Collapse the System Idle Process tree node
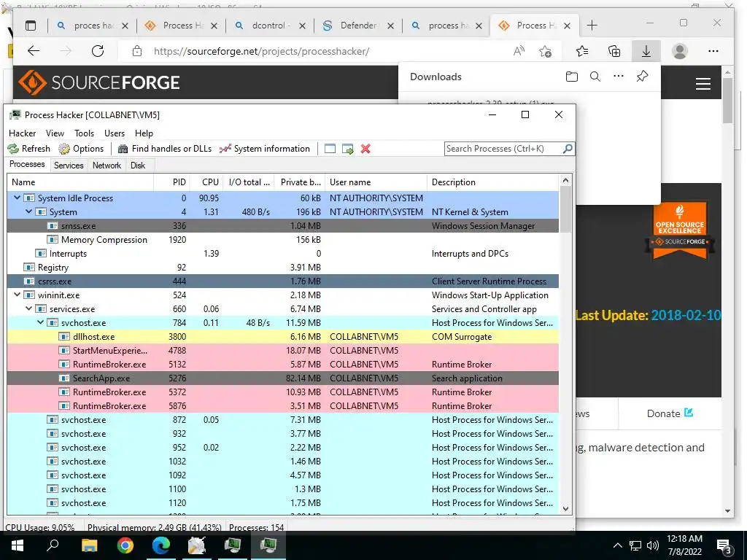This screenshot has width=747, height=560. [x=18, y=198]
